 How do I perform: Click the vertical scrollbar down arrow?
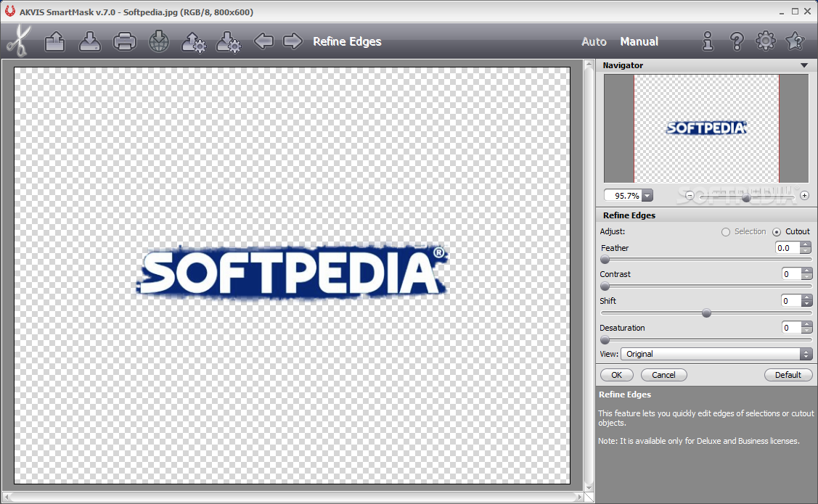[589, 488]
